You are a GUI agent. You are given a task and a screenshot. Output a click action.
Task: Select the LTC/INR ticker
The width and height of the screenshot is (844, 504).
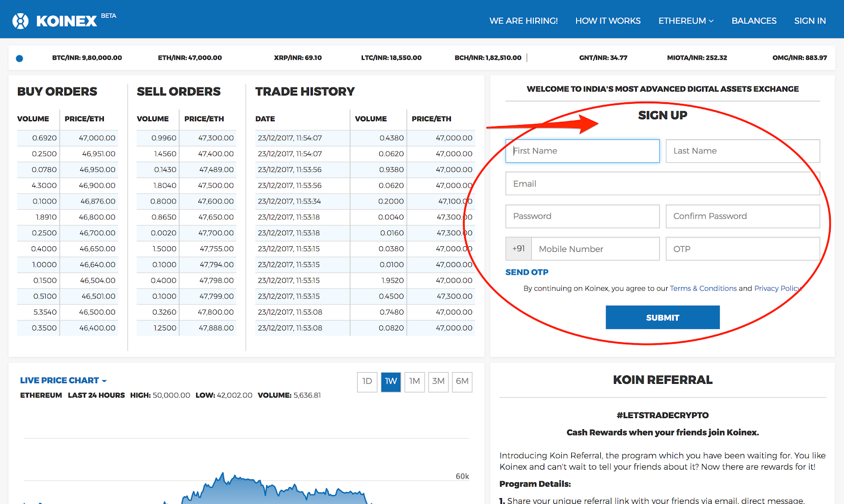pos(391,58)
